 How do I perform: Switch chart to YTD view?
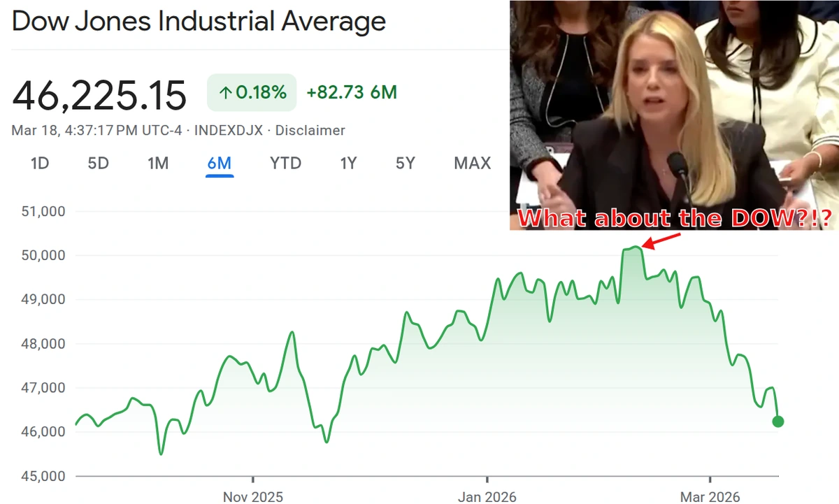point(285,164)
